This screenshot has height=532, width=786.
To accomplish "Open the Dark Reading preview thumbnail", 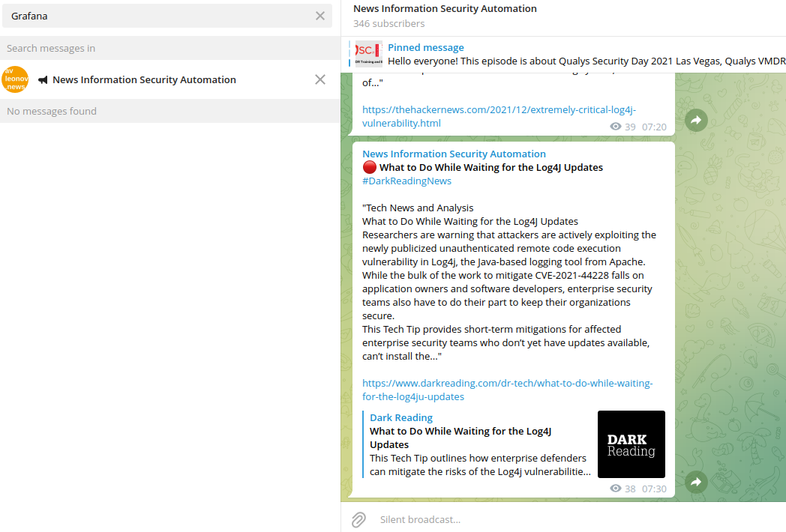I will click(x=631, y=444).
